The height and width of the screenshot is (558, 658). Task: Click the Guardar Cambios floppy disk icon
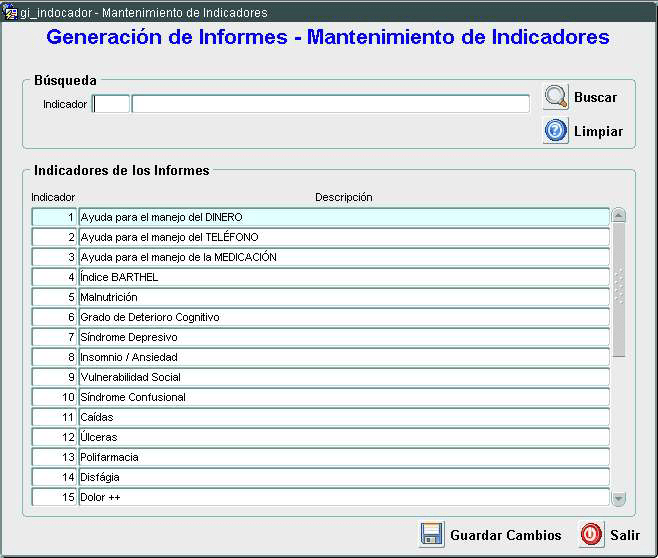click(431, 535)
